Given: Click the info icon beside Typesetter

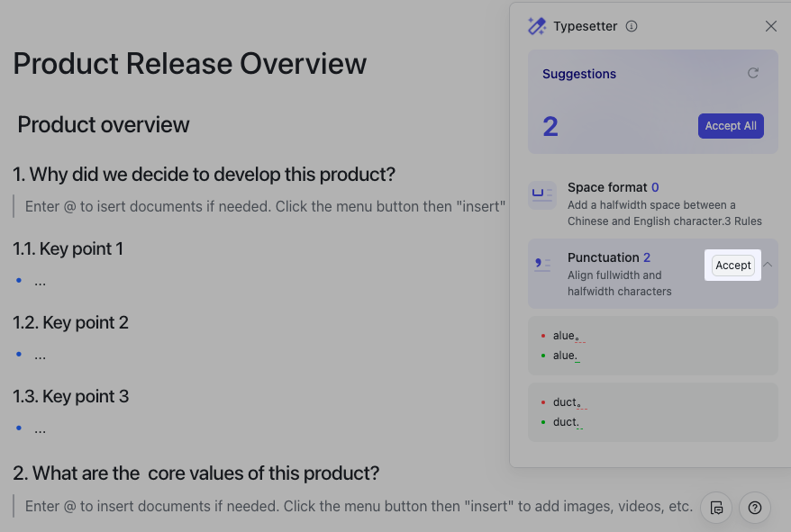Looking at the screenshot, I should coord(632,26).
